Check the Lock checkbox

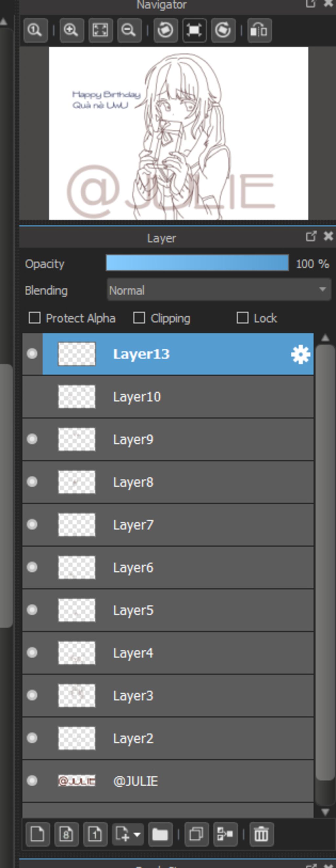click(242, 318)
